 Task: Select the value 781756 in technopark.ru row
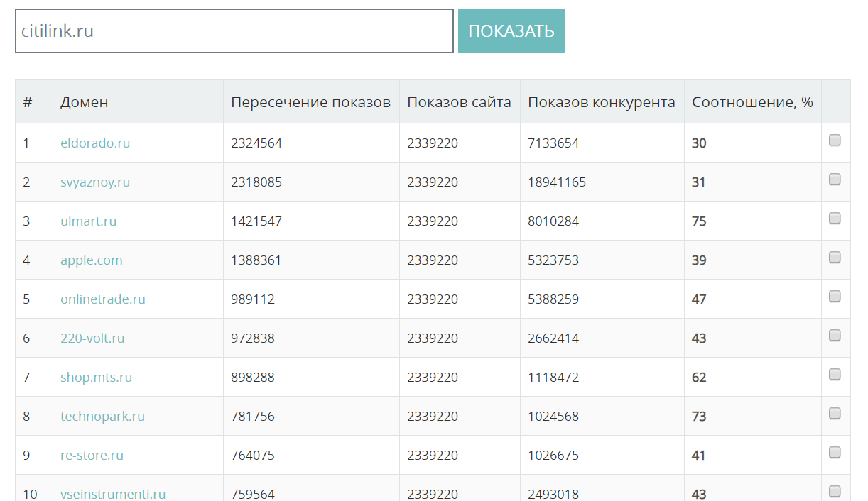253,416
